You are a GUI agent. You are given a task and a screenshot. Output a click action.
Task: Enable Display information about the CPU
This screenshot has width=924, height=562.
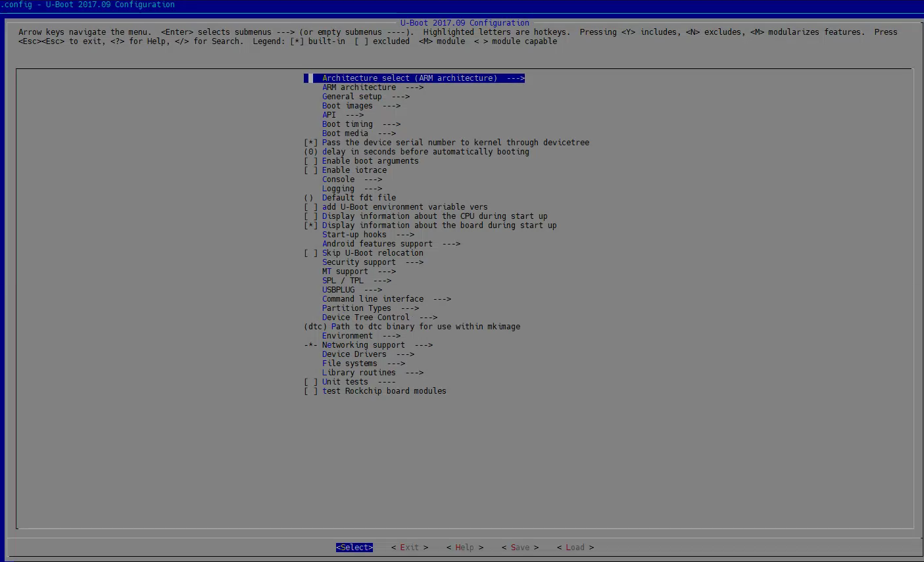(426, 216)
